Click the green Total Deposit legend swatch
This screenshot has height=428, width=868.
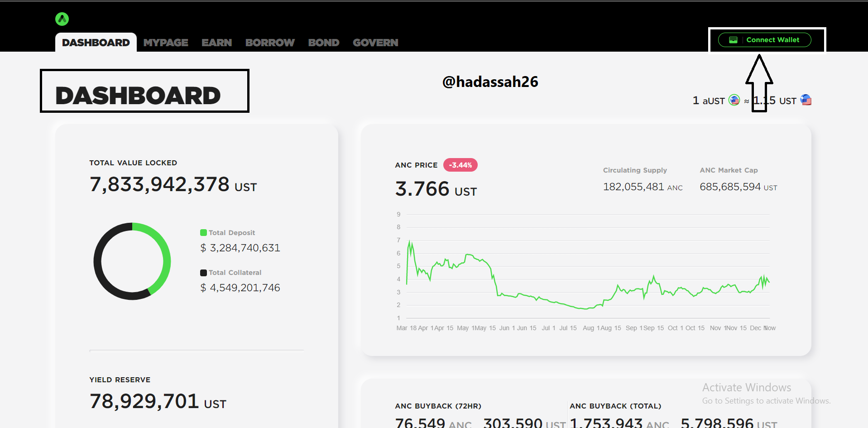203,233
